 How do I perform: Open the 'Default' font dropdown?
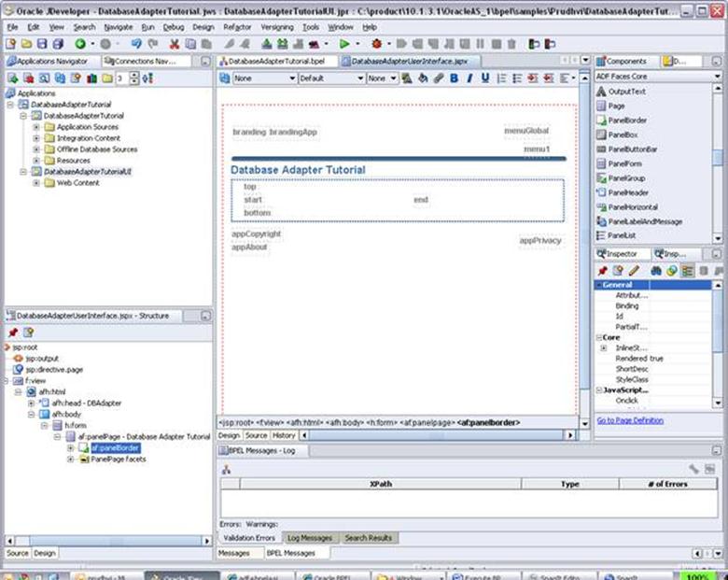coord(331,78)
